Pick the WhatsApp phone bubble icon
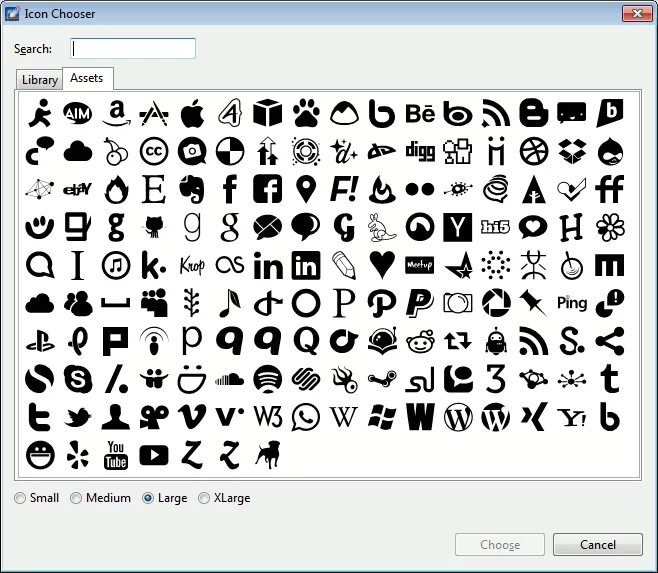 tap(306, 417)
